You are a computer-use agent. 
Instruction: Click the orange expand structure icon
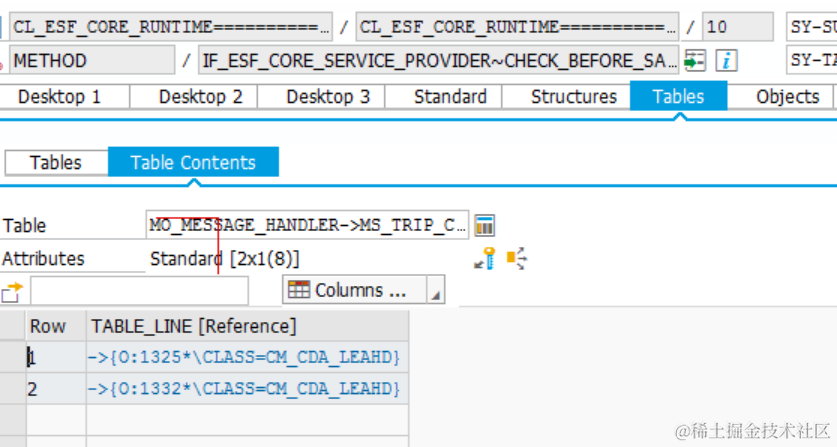[516, 258]
